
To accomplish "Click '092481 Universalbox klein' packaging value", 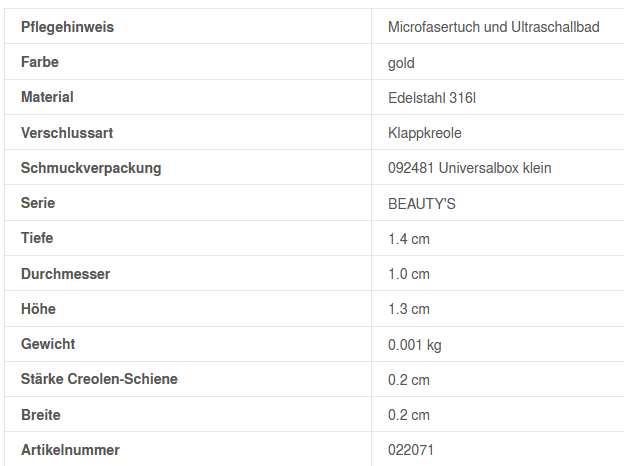I will click(x=469, y=168).
